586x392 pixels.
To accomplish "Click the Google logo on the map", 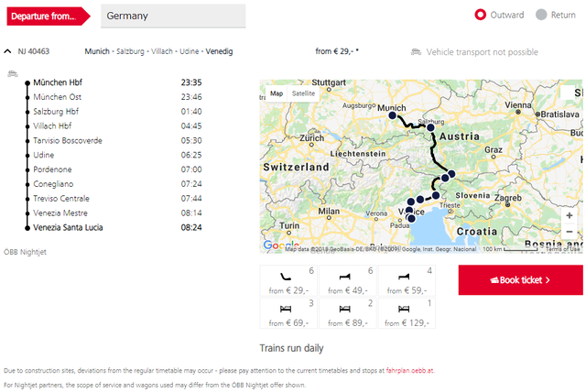I will (281, 245).
